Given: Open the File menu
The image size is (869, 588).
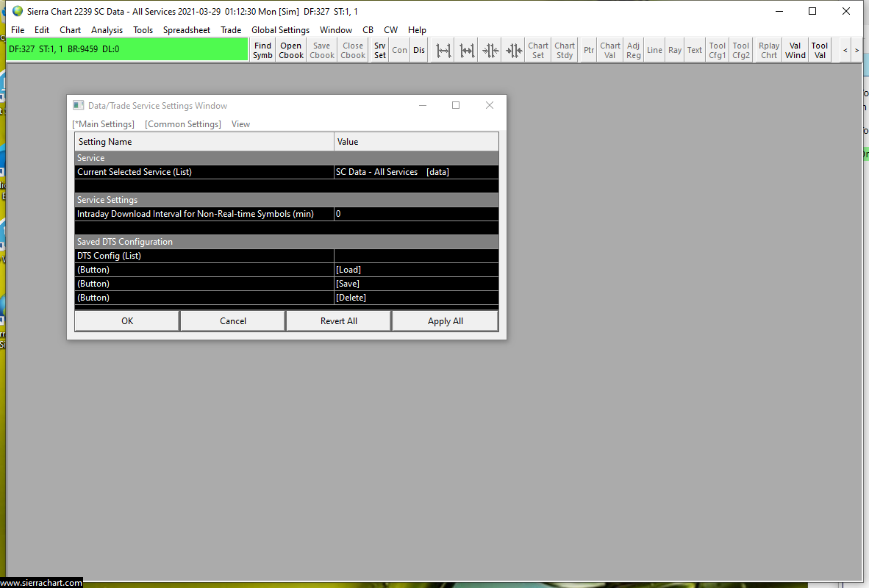Looking at the screenshot, I should [x=18, y=30].
